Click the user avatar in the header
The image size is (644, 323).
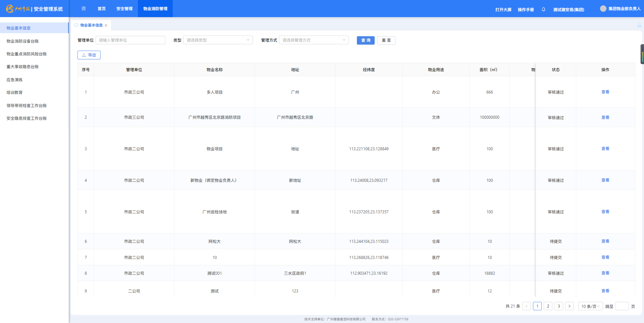tap(603, 9)
